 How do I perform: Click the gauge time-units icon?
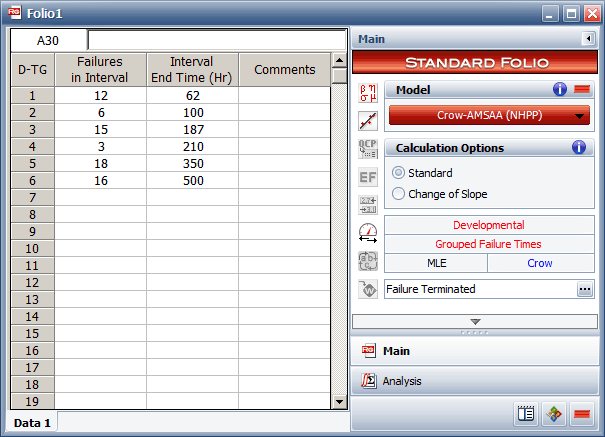point(368,234)
